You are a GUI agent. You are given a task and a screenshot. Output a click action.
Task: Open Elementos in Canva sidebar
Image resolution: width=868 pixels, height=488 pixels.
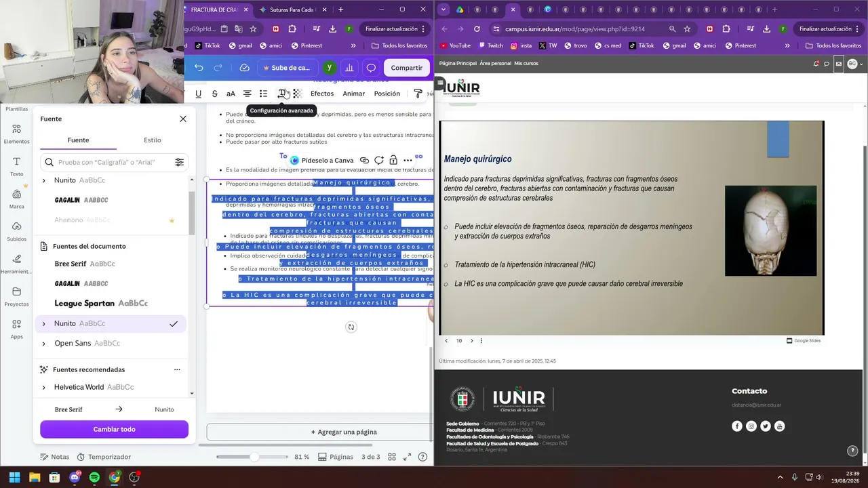pyautogui.click(x=16, y=134)
